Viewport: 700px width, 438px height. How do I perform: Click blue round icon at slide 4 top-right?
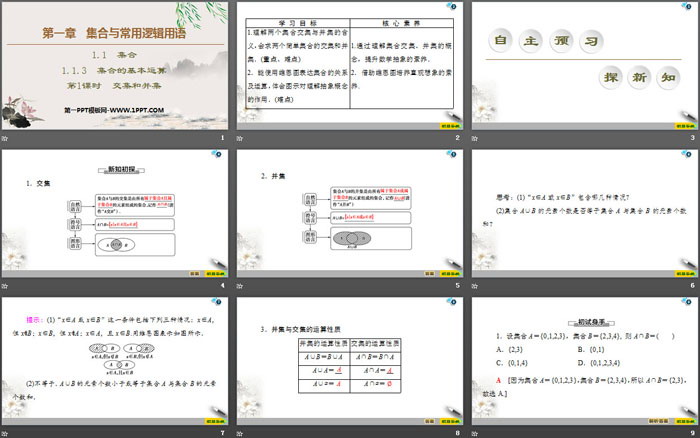tap(218, 155)
